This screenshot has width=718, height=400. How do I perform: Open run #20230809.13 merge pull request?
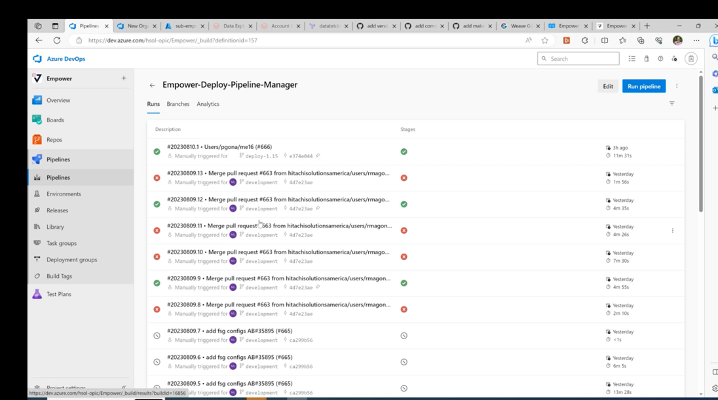pos(278,173)
